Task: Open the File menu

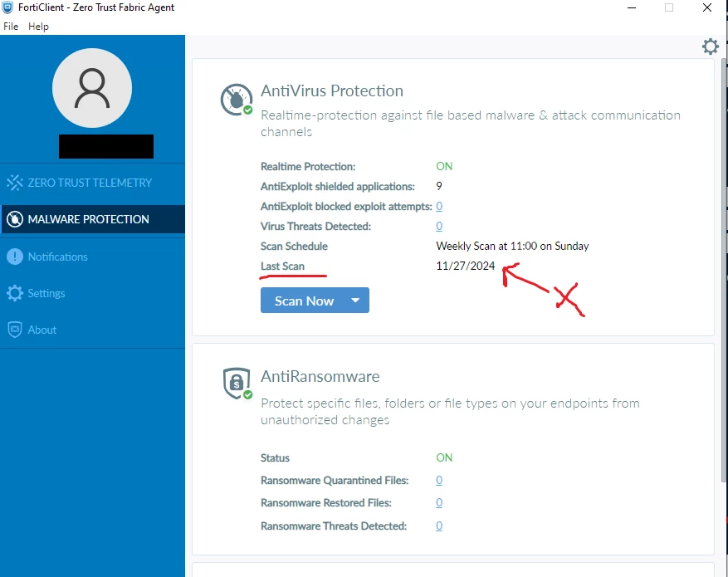Action: (x=11, y=27)
